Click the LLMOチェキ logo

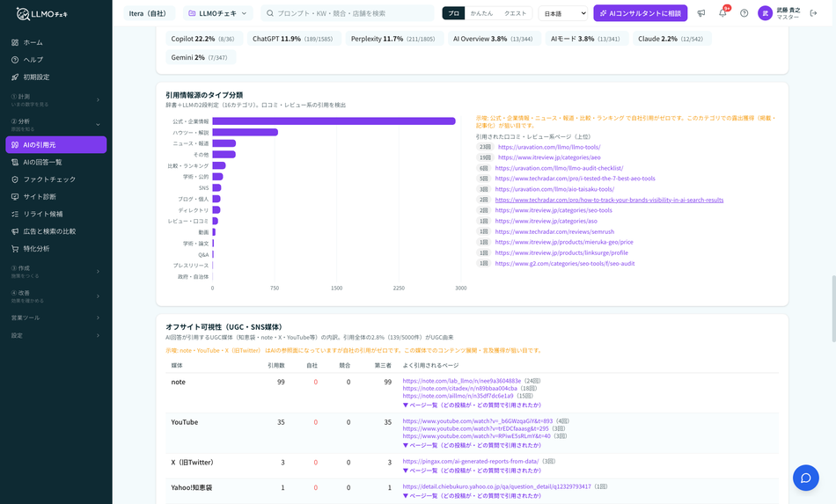tap(42, 14)
